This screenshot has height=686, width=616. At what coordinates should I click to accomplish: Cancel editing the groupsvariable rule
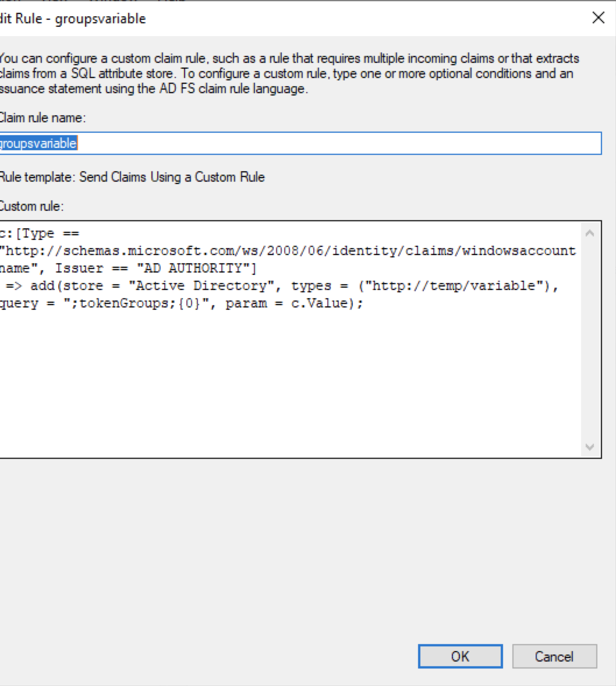click(554, 656)
